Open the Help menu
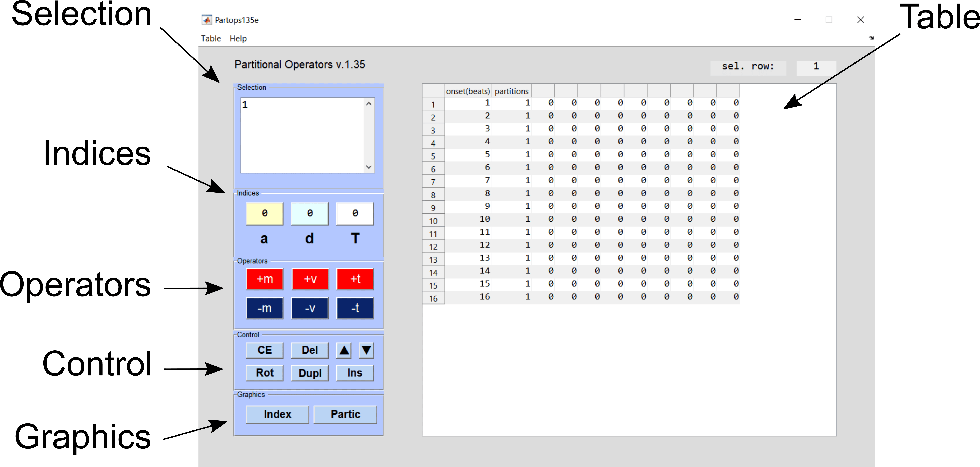Screen dimensions: 980x467 click(x=238, y=38)
